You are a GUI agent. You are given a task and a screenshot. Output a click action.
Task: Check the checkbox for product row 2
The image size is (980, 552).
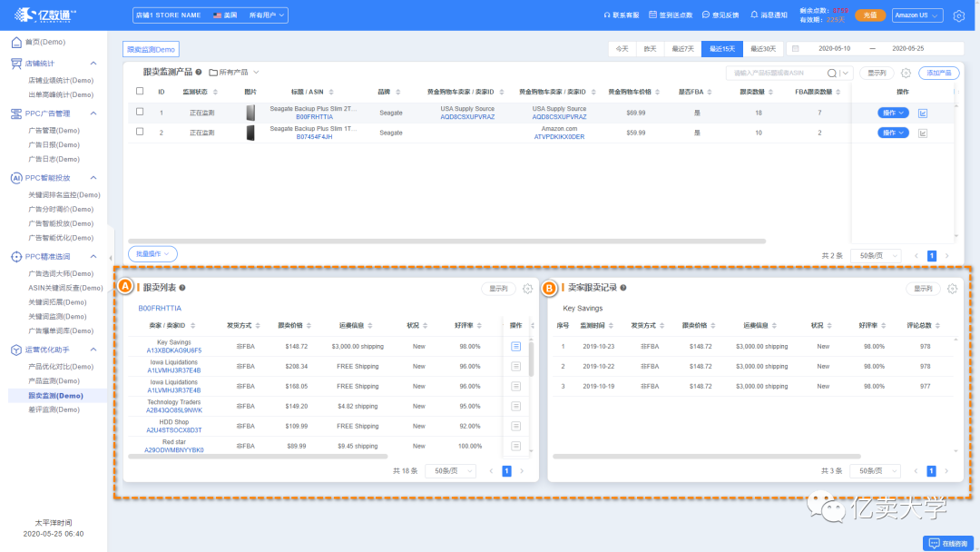pos(140,132)
